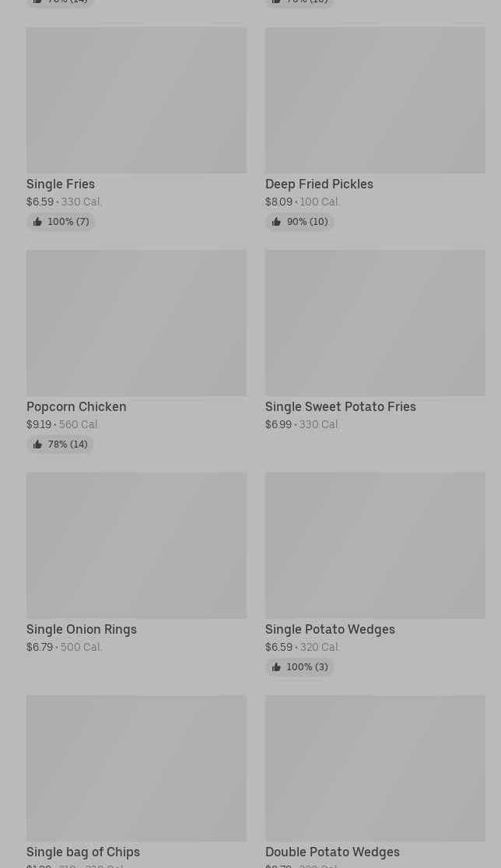The width and height of the screenshot is (501, 868).
Task: Click thumbs-up icon under Popcorn Chicken
Action: (x=37, y=445)
